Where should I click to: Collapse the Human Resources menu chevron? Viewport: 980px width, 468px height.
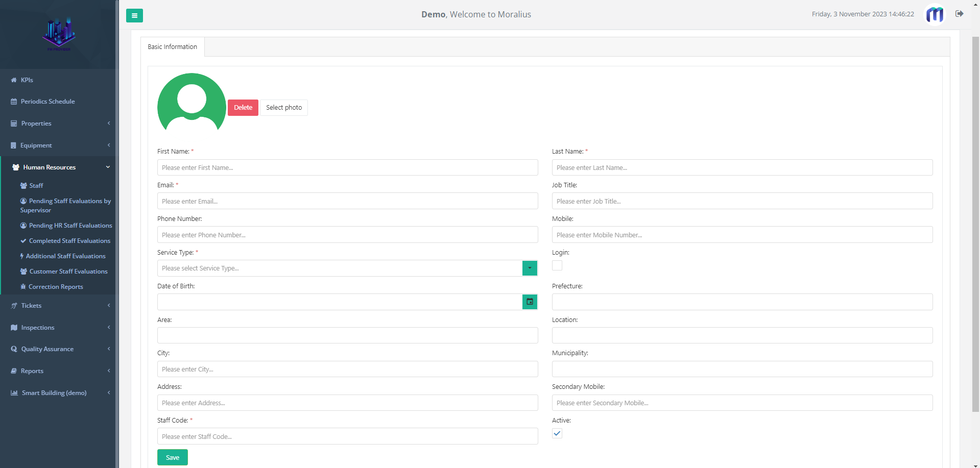coord(108,167)
